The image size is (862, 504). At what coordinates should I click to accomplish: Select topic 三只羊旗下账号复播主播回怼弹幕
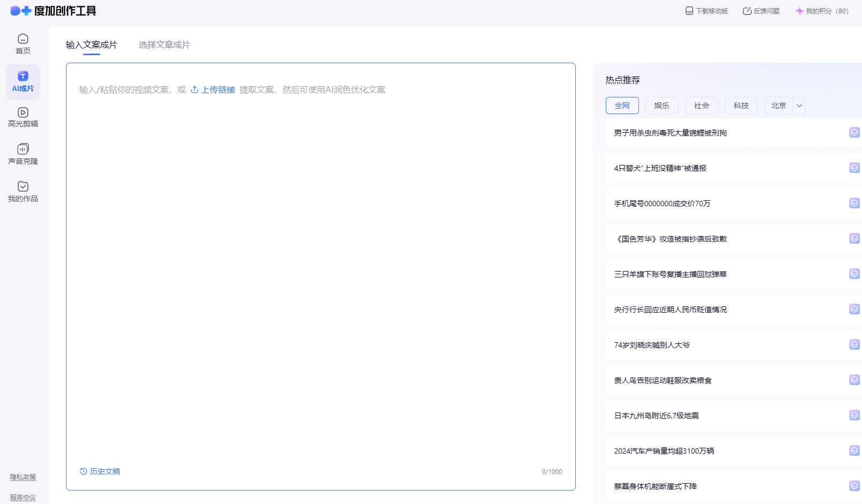pos(671,274)
